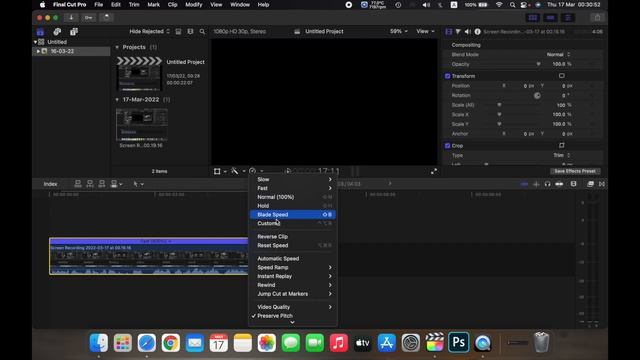
Task: Toggle snapping in timeline toolbar
Action: click(x=559, y=184)
